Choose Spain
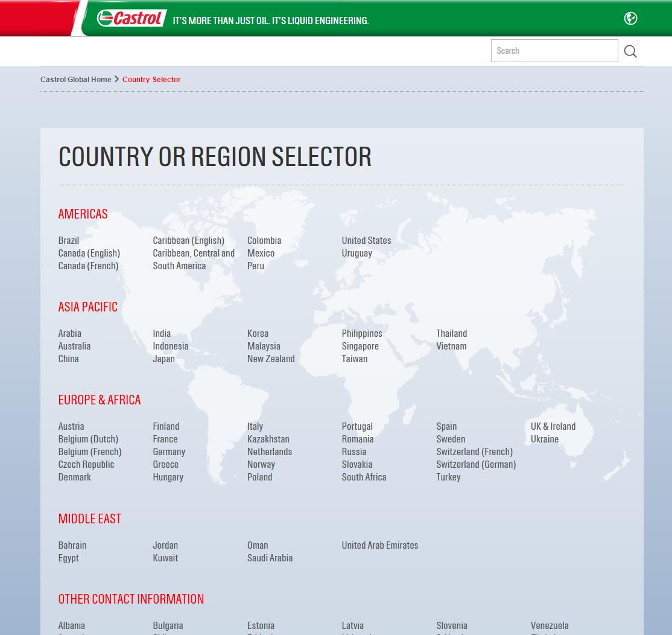This screenshot has height=635, width=672. pyautogui.click(x=446, y=427)
